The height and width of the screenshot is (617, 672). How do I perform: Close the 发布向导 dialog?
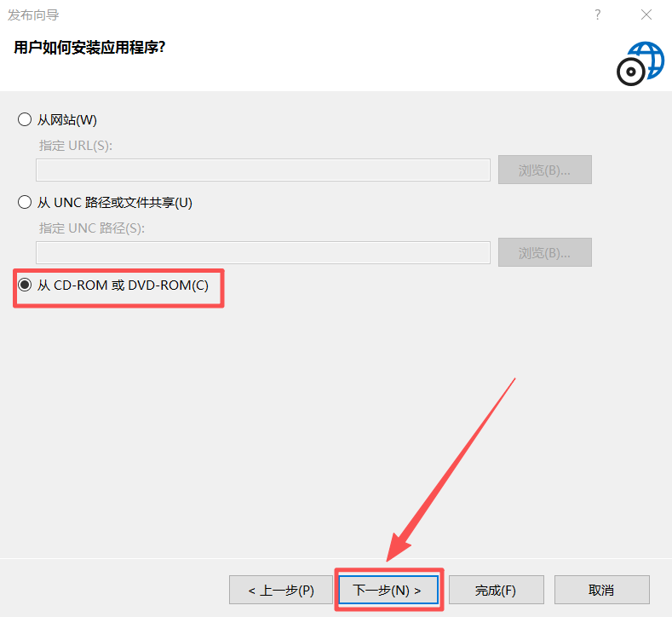[x=646, y=15]
